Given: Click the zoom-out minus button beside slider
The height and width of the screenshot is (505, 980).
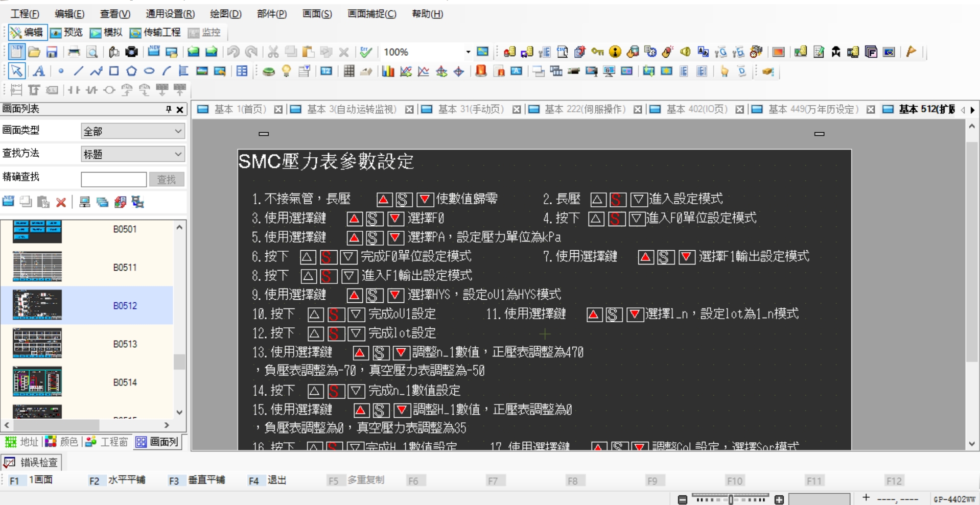Looking at the screenshot, I should (x=683, y=500).
